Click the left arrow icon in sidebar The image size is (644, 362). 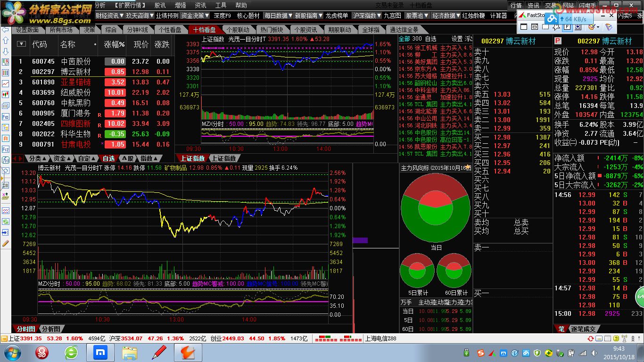[x=6, y=30]
